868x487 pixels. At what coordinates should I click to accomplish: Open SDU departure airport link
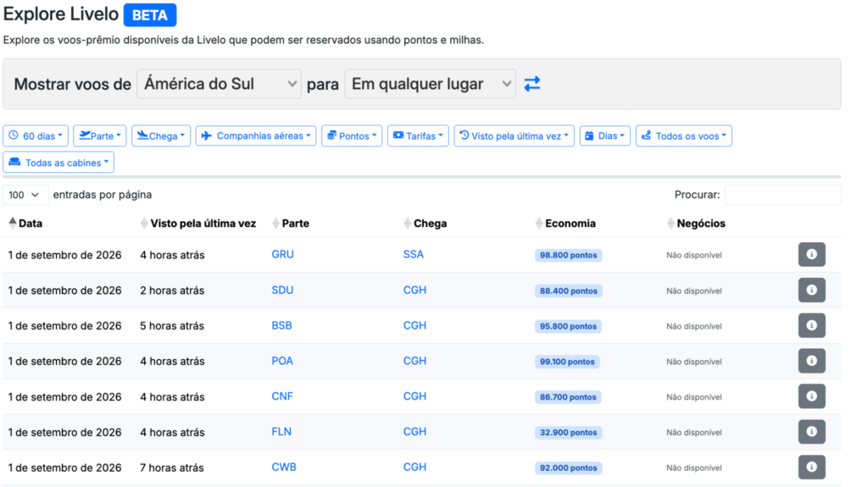tap(282, 290)
